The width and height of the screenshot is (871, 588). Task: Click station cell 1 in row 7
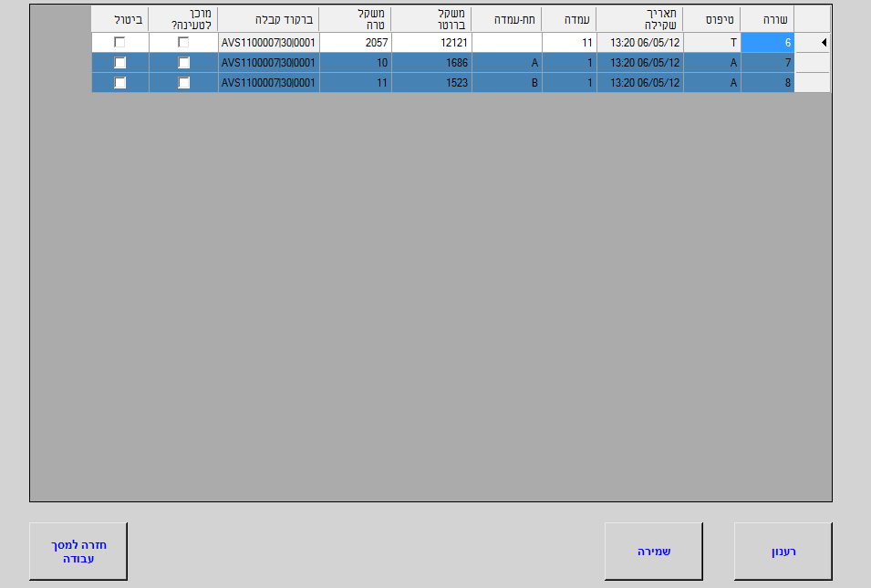pos(569,63)
